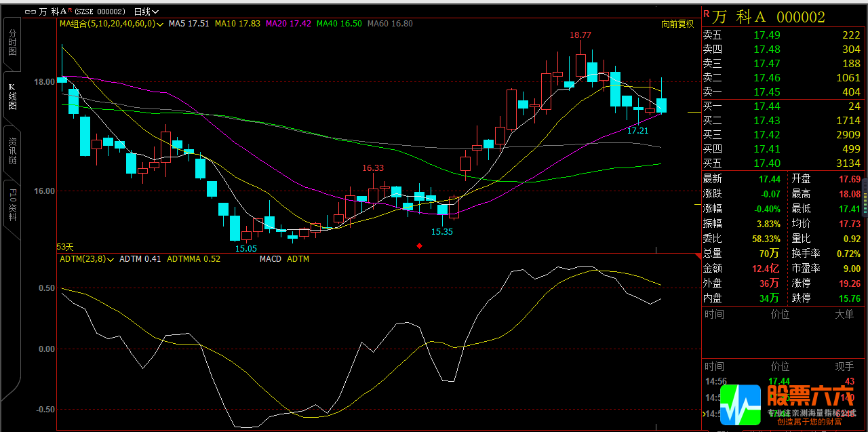Click the ADTMMA 0.52 legend value

[194, 259]
